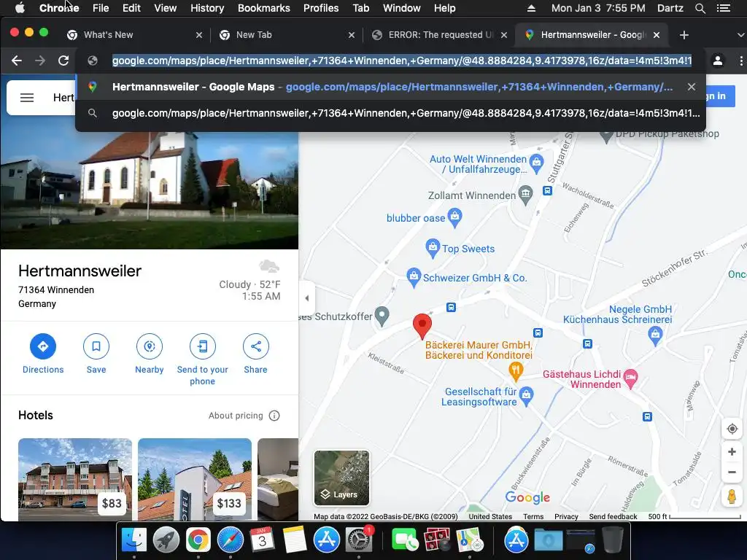747x560 pixels.
Task: Click the United States link
Action: (x=490, y=517)
